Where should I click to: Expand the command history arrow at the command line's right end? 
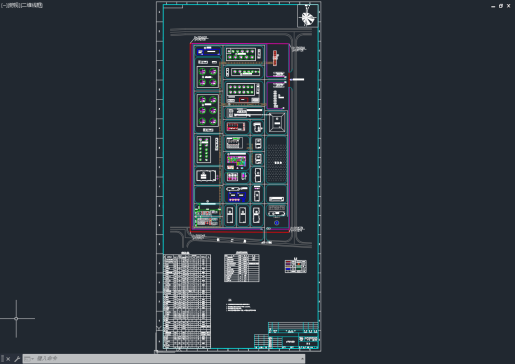302,359
